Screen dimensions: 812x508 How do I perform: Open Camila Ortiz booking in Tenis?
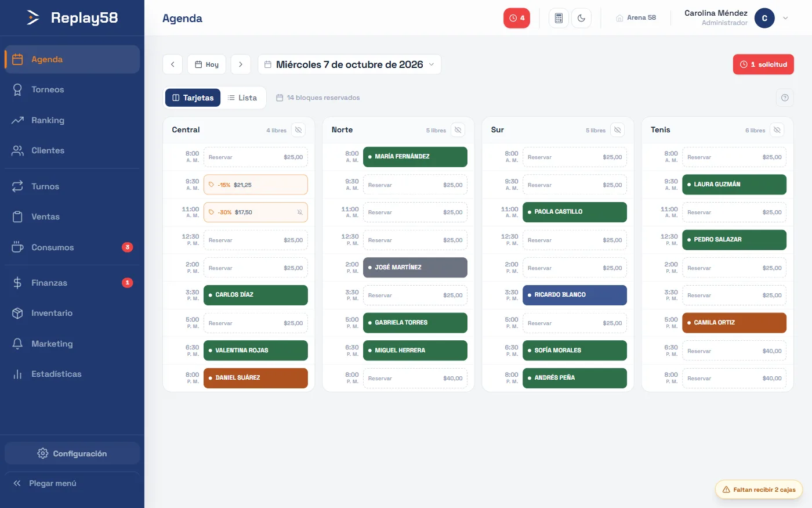(734, 323)
